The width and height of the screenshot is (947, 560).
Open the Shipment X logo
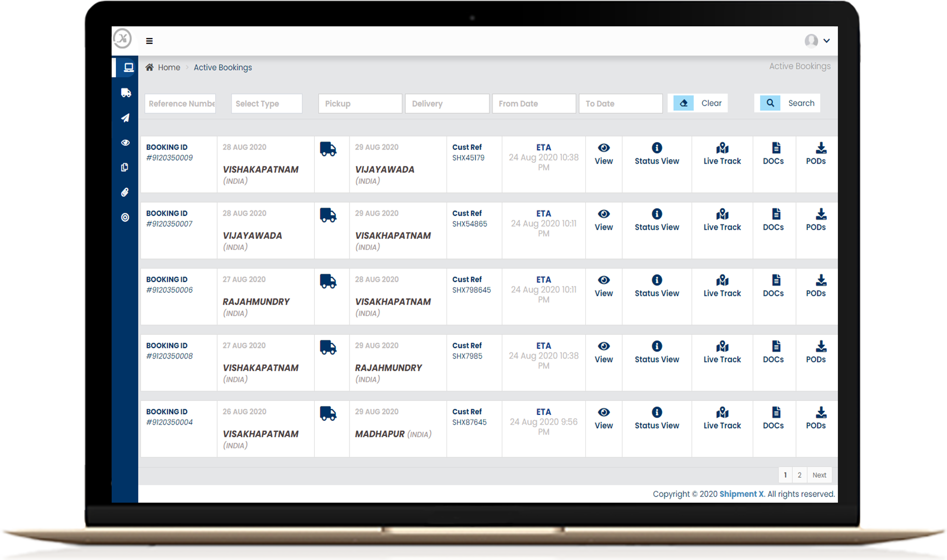click(x=123, y=39)
